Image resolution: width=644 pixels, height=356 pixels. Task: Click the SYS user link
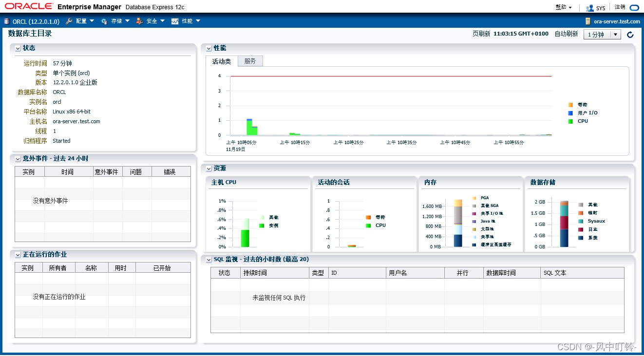click(x=601, y=8)
